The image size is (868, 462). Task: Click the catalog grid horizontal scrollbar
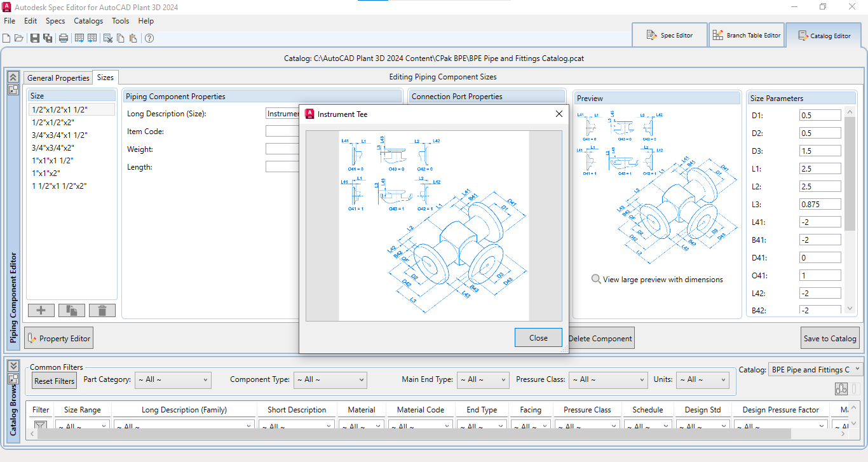point(414,433)
